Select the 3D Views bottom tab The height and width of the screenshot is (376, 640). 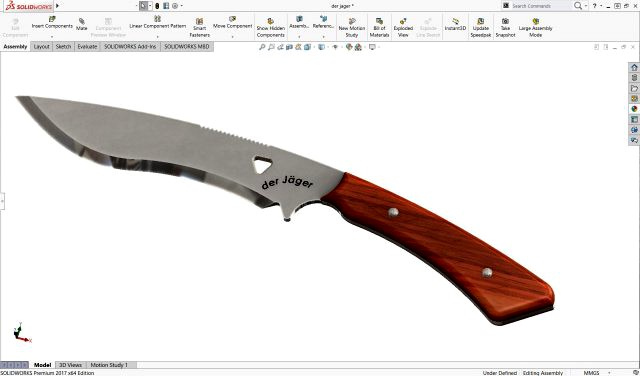point(71,365)
